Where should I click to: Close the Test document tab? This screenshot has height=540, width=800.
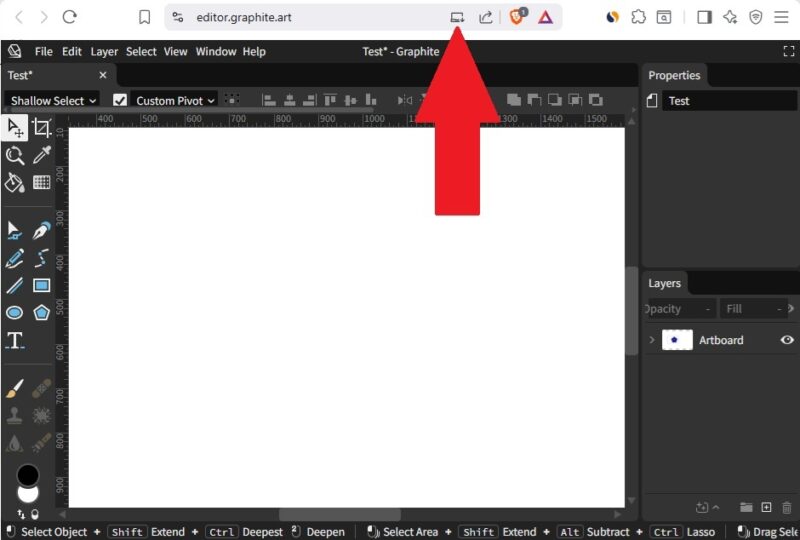tap(103, 75)
